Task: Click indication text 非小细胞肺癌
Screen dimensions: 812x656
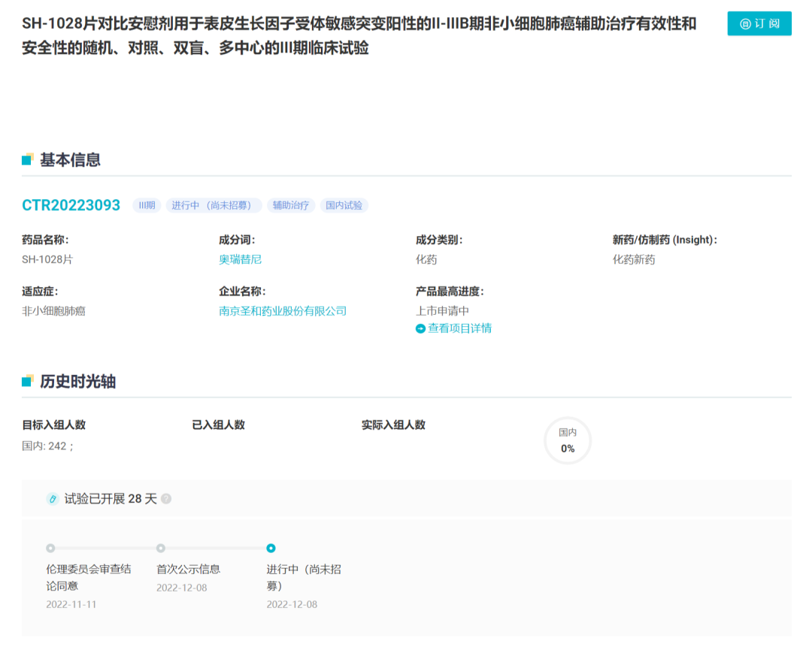Action: [x=53, y=311]
